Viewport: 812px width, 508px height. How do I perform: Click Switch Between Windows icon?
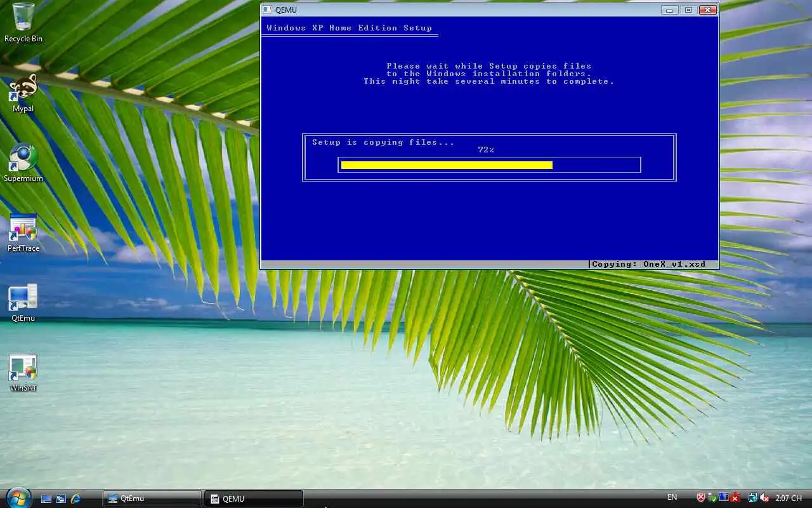61,498
